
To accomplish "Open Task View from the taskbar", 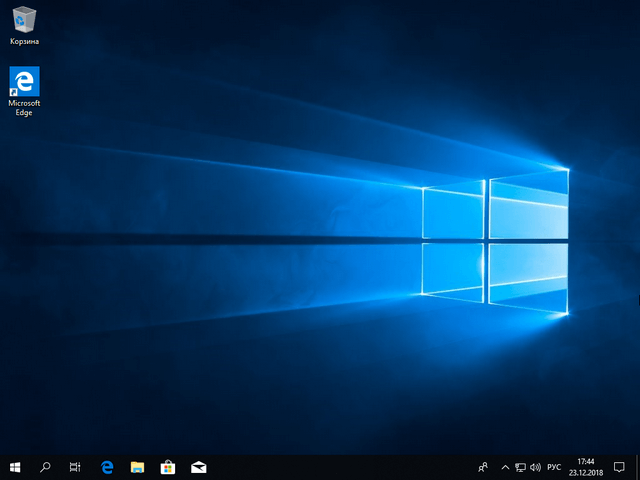I will click(75, 467).
